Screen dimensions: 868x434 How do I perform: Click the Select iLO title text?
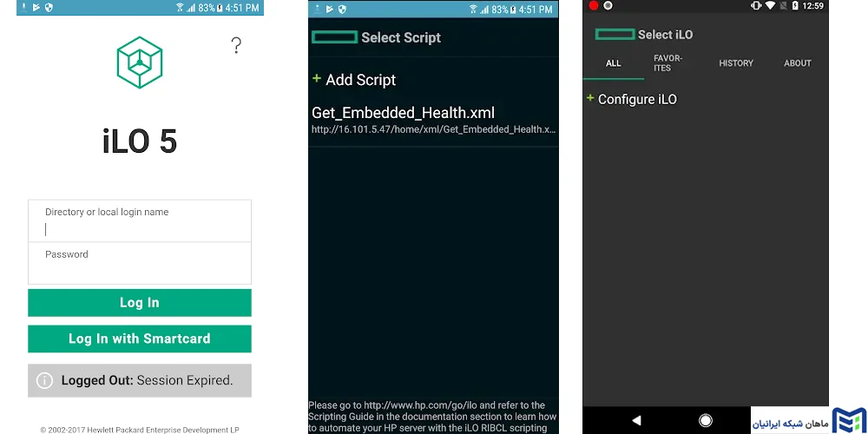666,35
